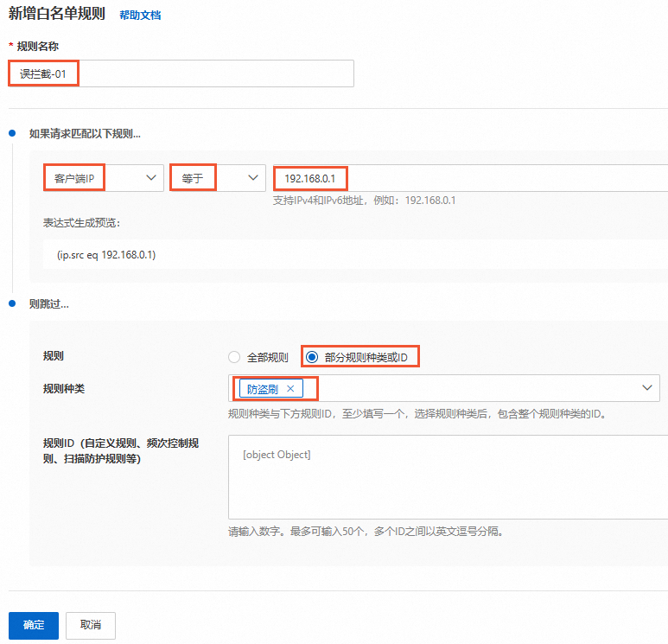Click the 防盗刷 tag label
668x644 pixels.
tap(263, 389)
